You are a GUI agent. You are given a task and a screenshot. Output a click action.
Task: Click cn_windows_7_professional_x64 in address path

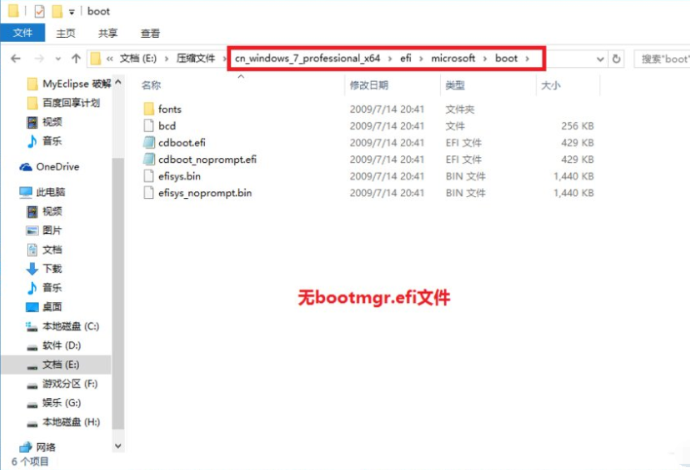(x=308, y=59)
